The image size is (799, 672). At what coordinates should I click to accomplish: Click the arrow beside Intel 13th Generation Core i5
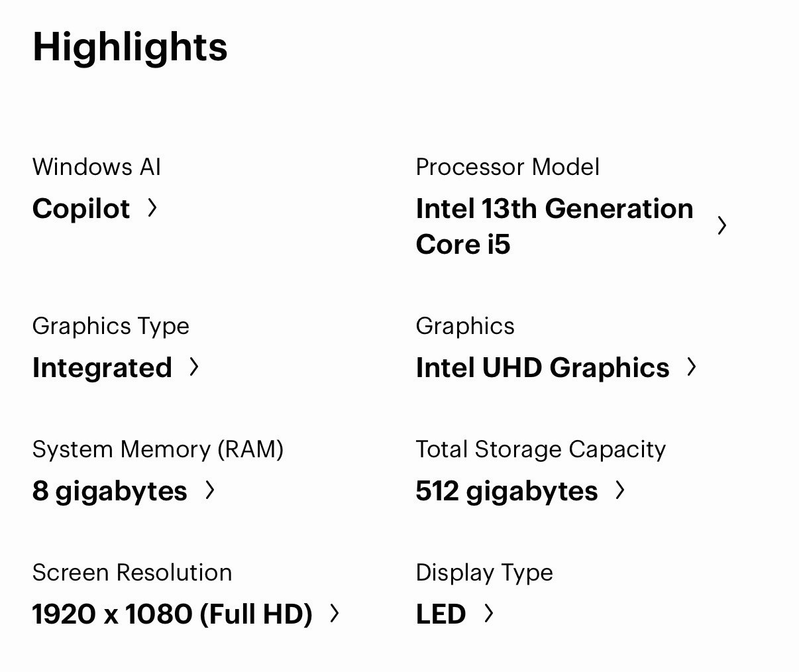[722, 226]
